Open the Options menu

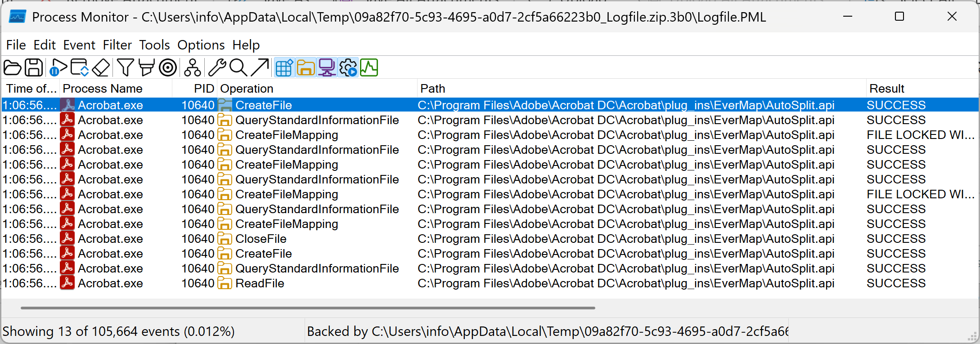pos(201,45)
